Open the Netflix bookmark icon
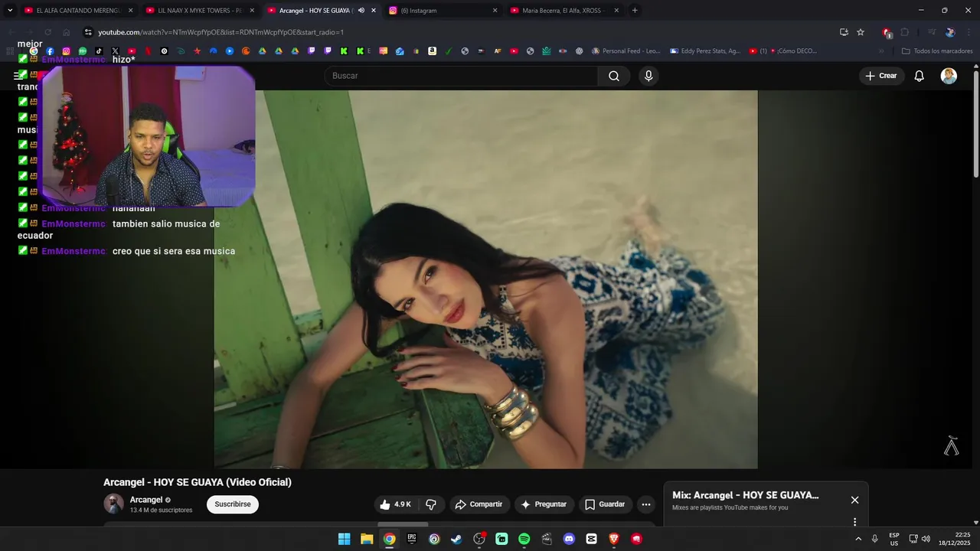980x551 pixels. coord(148,51)
